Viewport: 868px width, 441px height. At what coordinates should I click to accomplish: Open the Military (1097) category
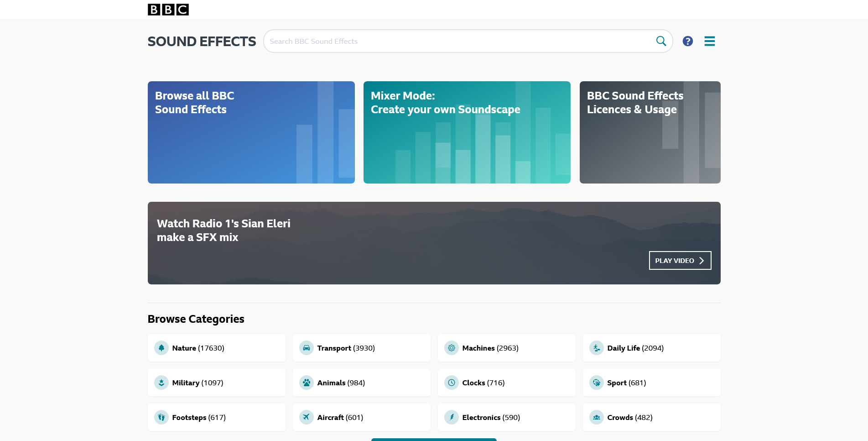click(217, 383)
